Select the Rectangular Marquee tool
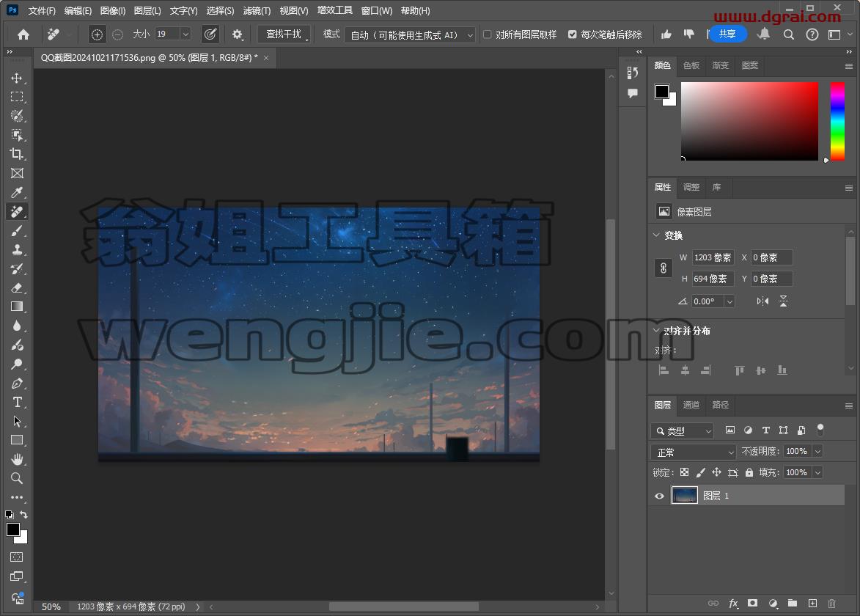860x616 pixels. click(16, 97)
